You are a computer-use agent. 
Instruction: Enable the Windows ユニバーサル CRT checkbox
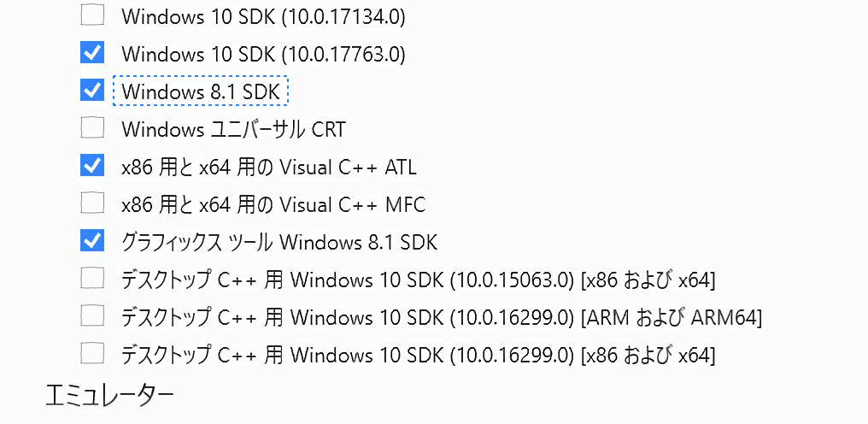(x=92, y=128)
